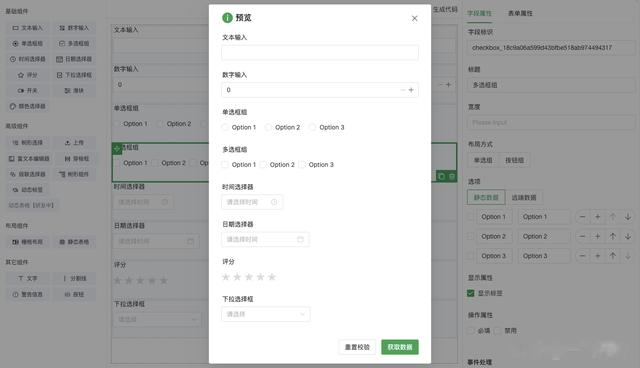Switch to 字段属性 tab

pos(479,13)
